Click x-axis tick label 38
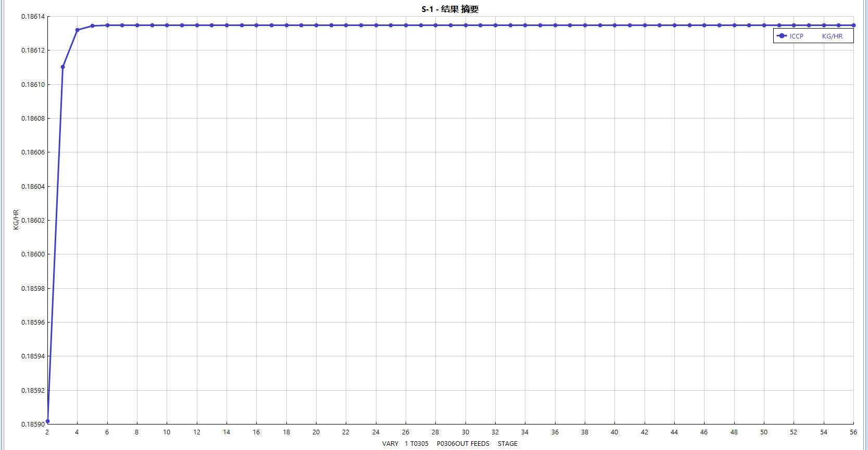The width and height of the screenshot is (868, 450). coord(585,432)
